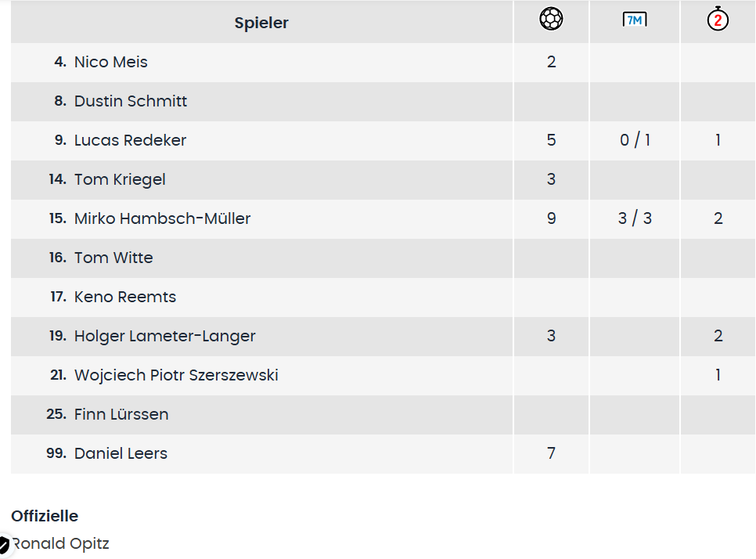Select player Nico Meis
756x559 pixels.
pos(110,62)
